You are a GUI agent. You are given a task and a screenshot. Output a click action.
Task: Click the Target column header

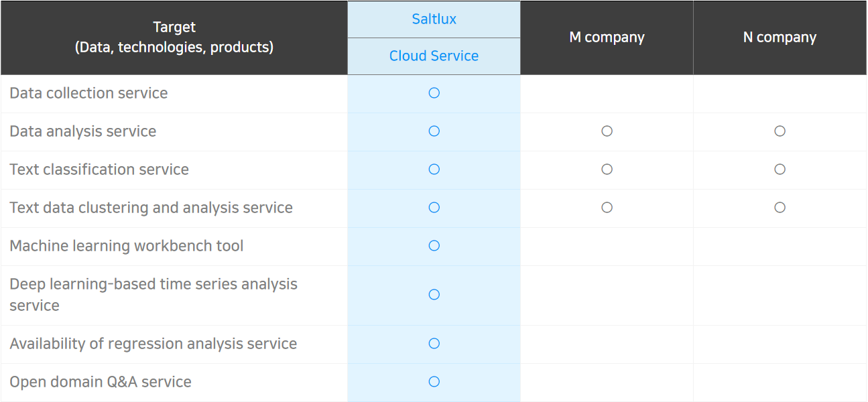point(174,38)
